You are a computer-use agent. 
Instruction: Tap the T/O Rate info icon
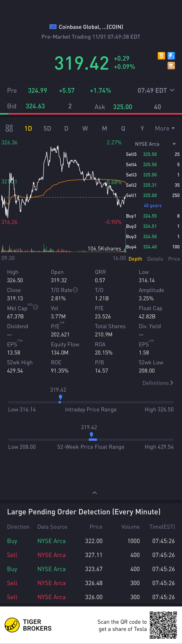(75, 290)
